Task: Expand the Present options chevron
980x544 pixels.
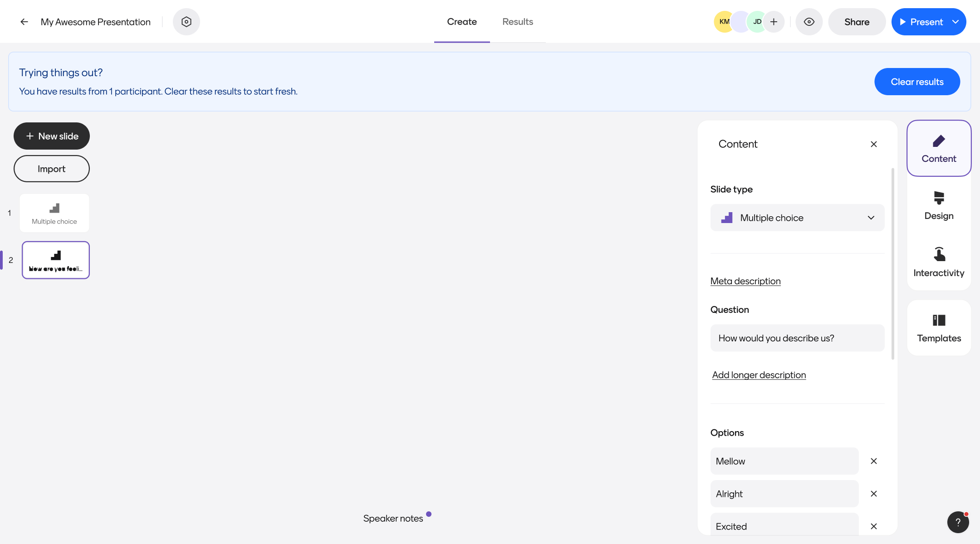Action: coord(956,22)
